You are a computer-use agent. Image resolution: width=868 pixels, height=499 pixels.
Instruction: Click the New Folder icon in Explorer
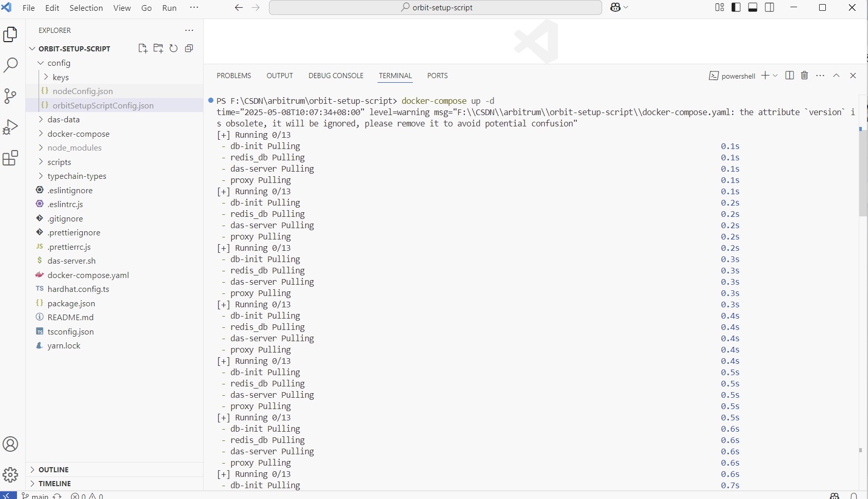(x=158, y=48)
